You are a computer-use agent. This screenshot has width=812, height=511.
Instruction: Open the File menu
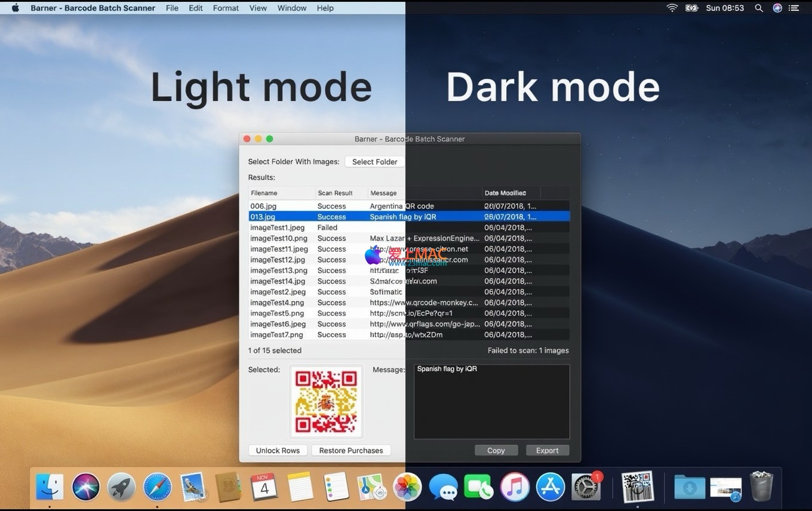pos(172,8)
